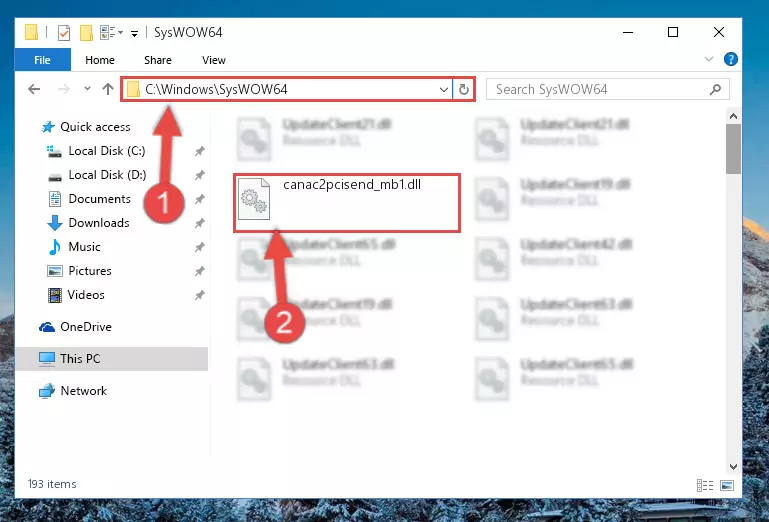Open Local Disk (C:) in sidebar

pyautogui.click(x=107, y=151)
